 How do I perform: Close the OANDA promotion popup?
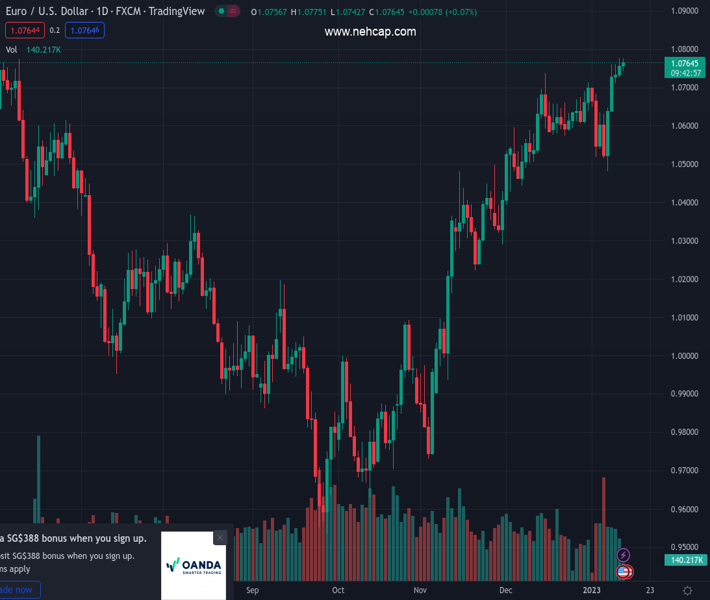pyautogui.click(x=220, y=538)
